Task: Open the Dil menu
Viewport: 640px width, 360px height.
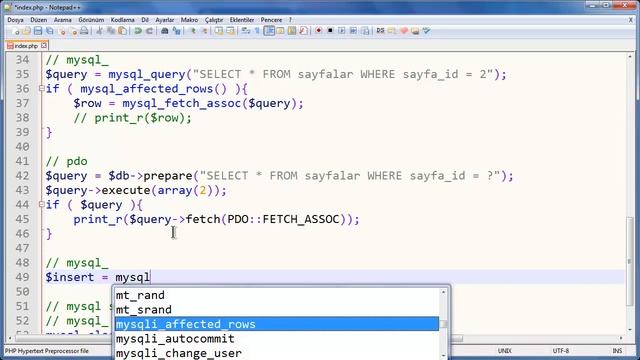Action: tap(145, 20)
